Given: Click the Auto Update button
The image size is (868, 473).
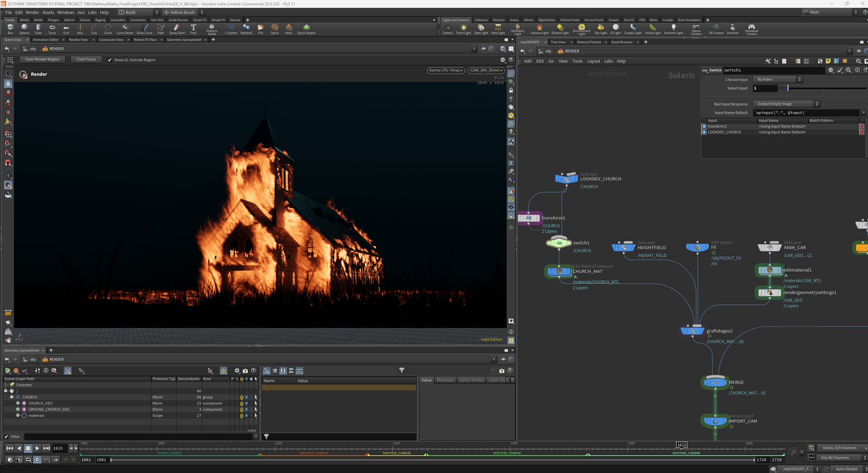Looking at the screenshot, I should pos(846,469).
